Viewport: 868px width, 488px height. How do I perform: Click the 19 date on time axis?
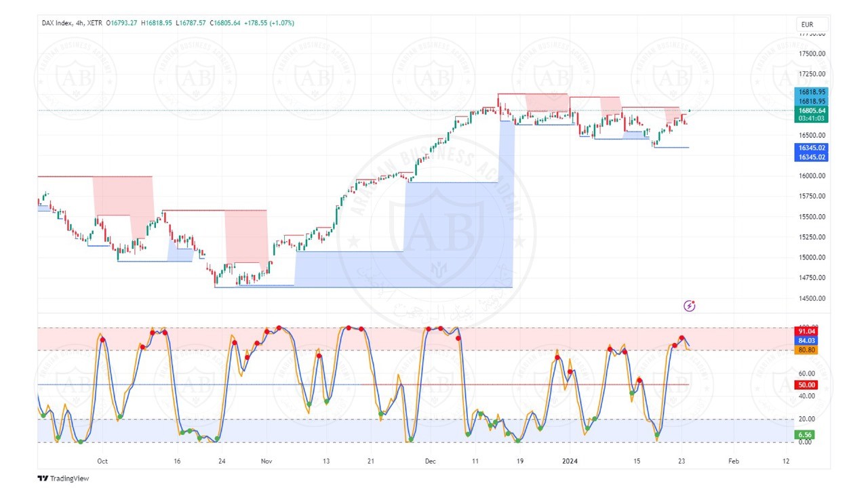519,461
